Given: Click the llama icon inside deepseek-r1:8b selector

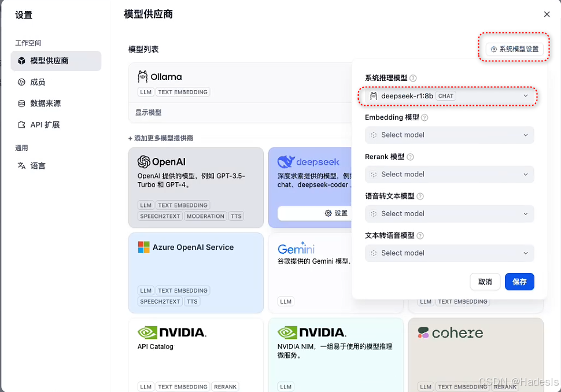Looking at the screenshot, I should pyautogui.click(x=374, y=96).
